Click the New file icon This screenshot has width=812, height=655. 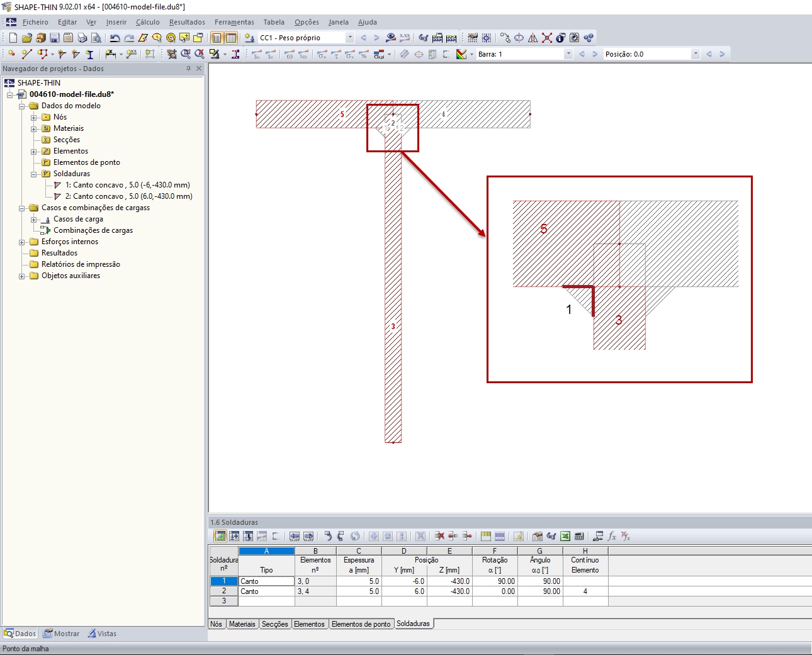13,38
